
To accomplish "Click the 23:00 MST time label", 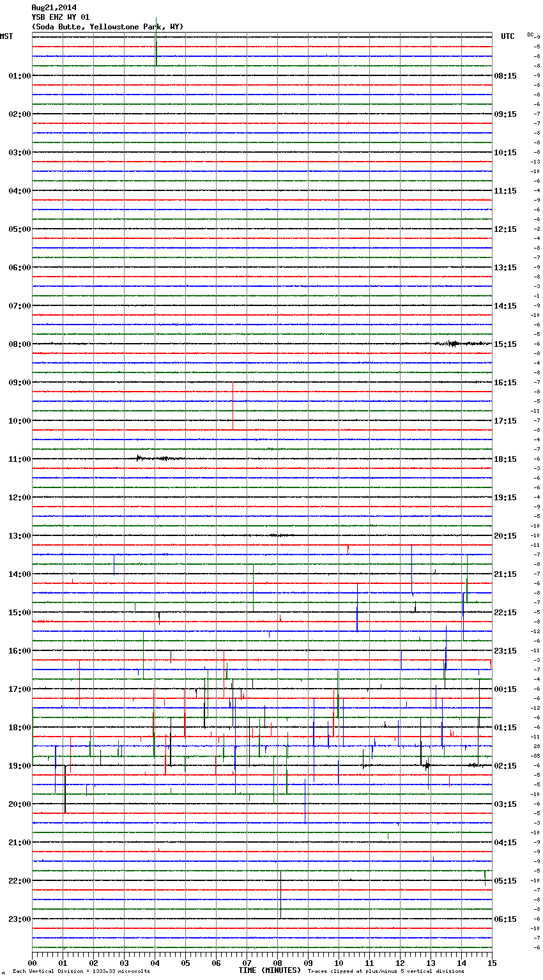I will 19,919.
